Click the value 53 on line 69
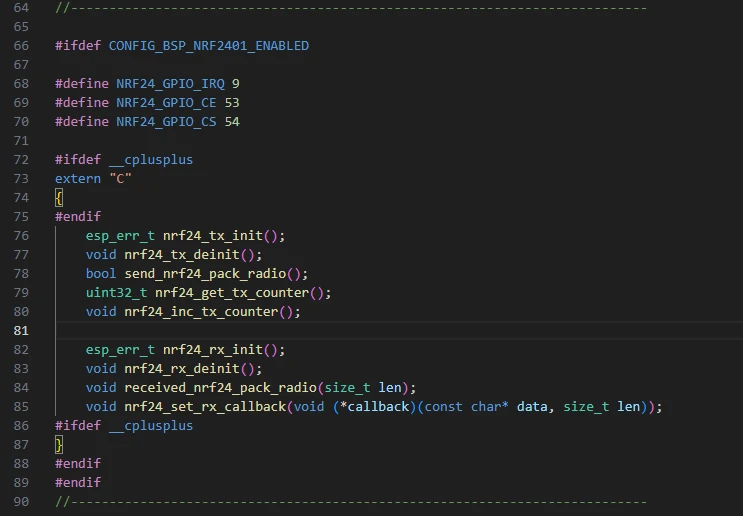The image size is (743, 516). coord(232,103)
